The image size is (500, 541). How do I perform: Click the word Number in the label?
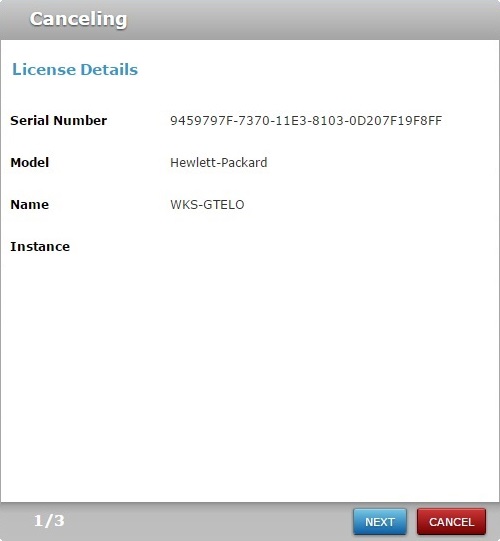pyautogui.click(x=80, y=120)
